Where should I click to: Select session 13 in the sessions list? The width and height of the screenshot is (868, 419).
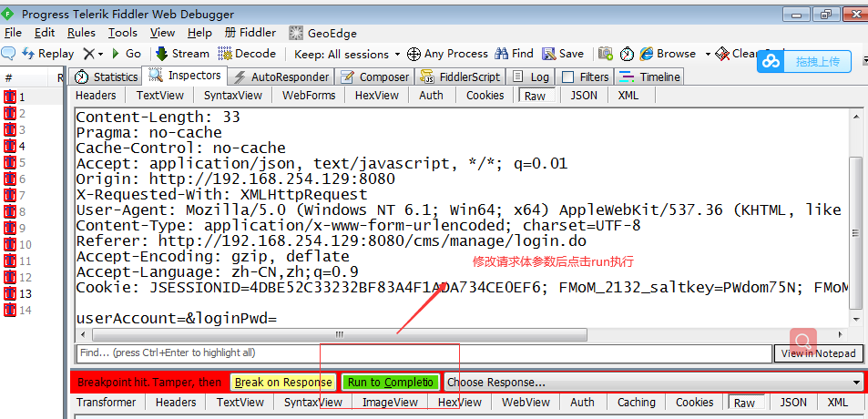pos(32,294)
